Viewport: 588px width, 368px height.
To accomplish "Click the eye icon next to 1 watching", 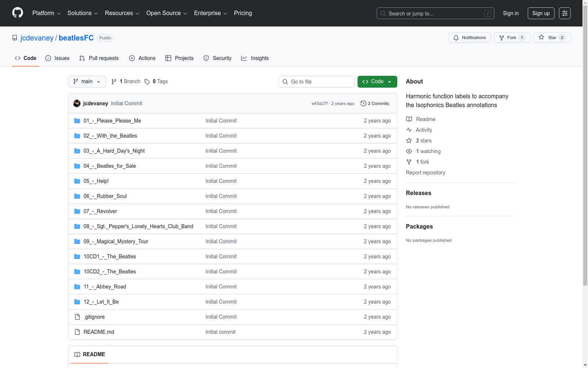I will tap(409, 151).
